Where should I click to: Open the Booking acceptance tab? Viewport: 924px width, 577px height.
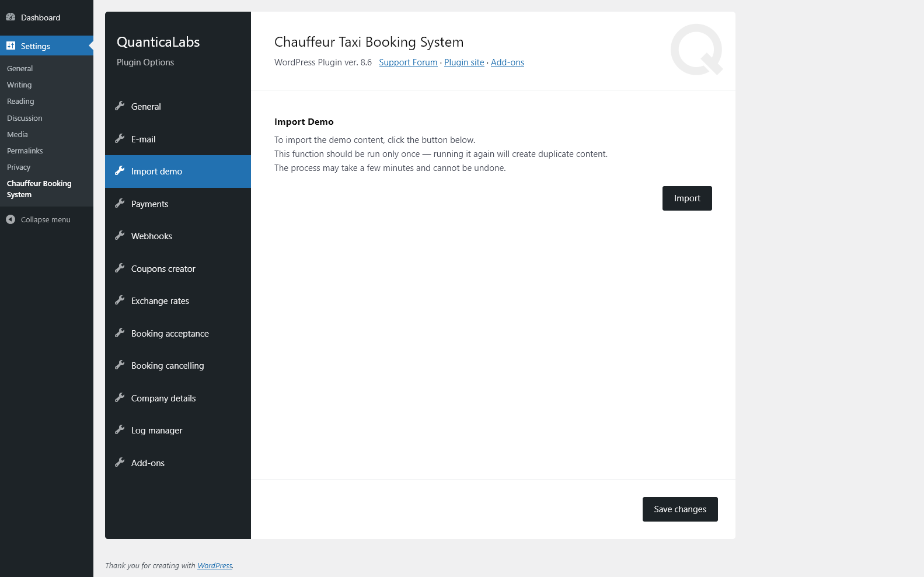pyautogui.click(x=178, y=334)
